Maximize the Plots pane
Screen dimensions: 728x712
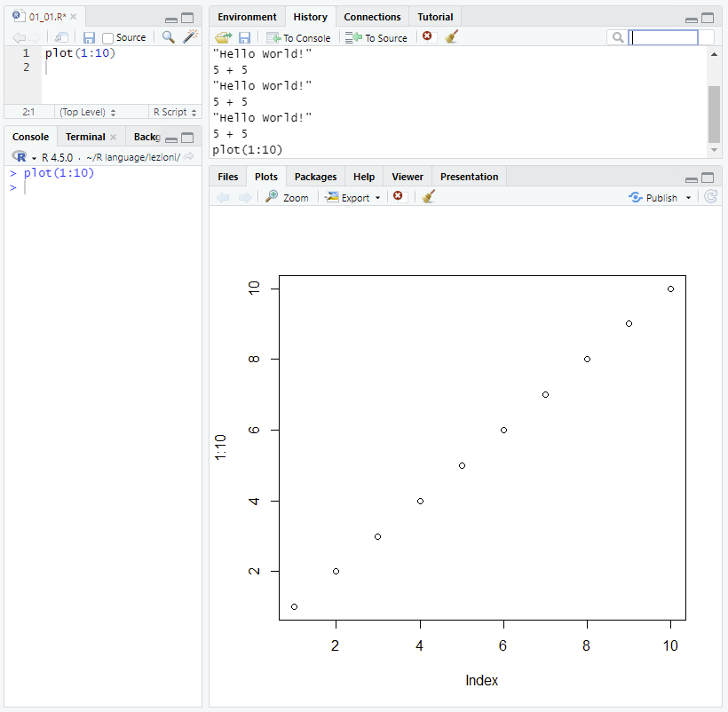[707, 178]
